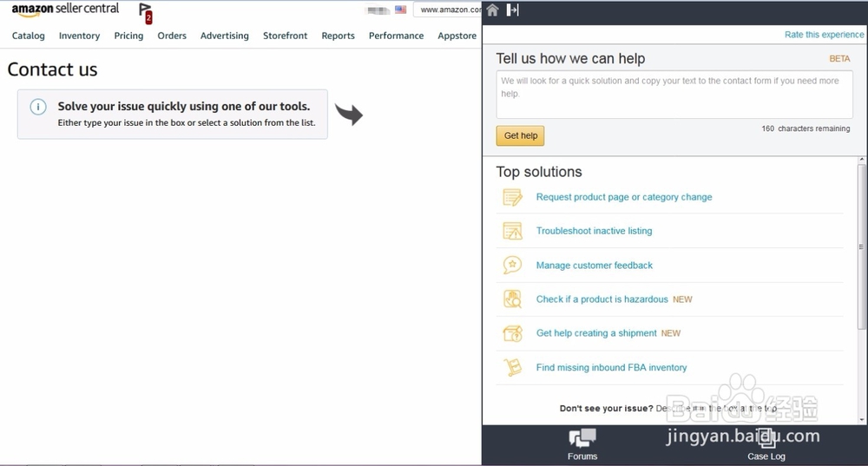Select the US flag marketplace icon
Image resolution: width=868 pixels, height=466 pixels.
click(401, 10)
